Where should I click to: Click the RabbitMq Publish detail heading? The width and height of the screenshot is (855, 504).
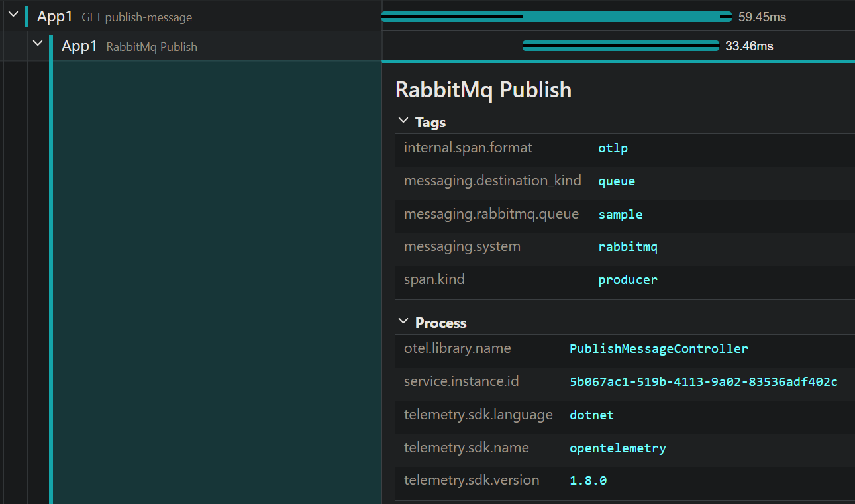click(483, 89)
